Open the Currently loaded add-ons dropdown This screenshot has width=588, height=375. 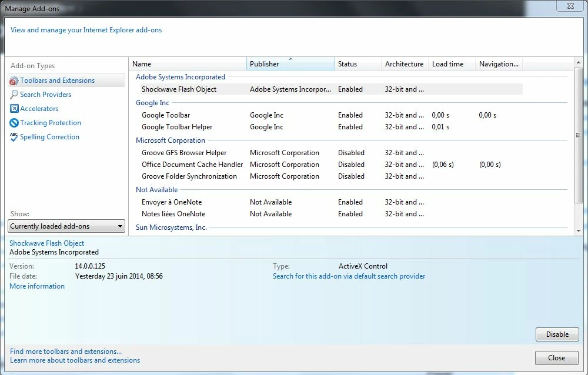(x=66, y=226)
